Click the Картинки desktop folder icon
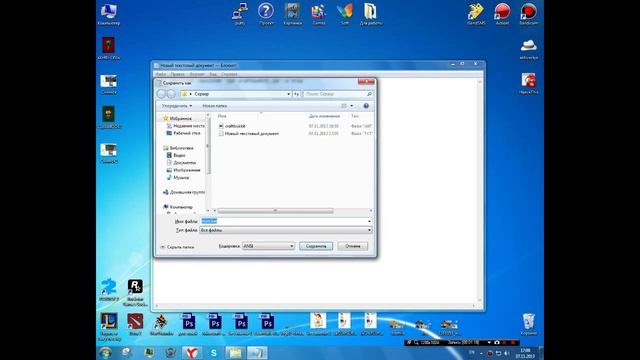The height and width of the screenshot is (360, 640). [x=292, y=14]
